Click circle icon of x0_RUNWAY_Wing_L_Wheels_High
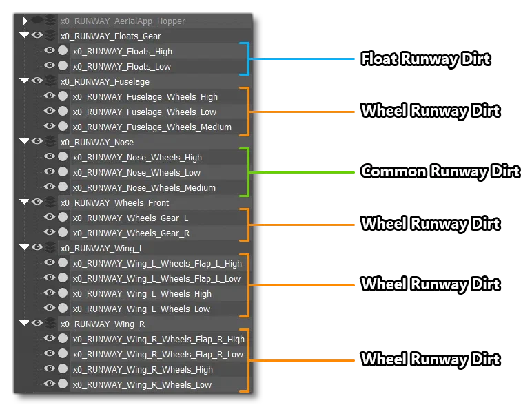The height and width of the screenshot is (407, 532). click(x=63, y=293)
